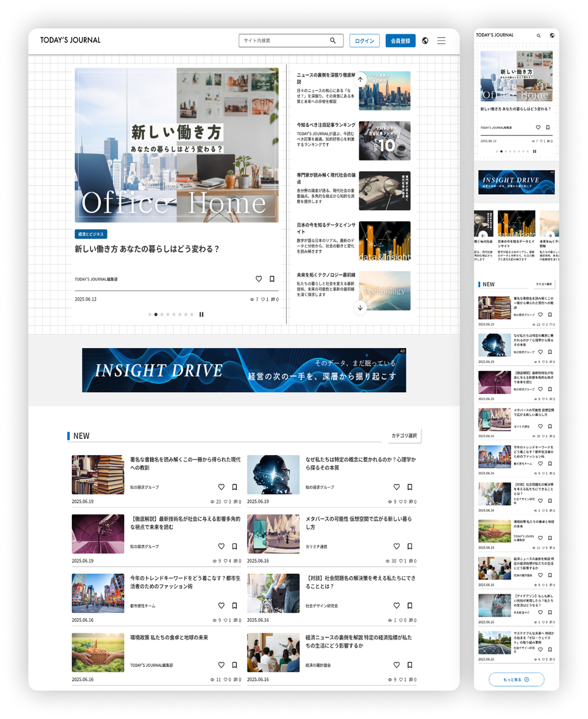Open the hamburger menu in the desktop header

point(441,41)
